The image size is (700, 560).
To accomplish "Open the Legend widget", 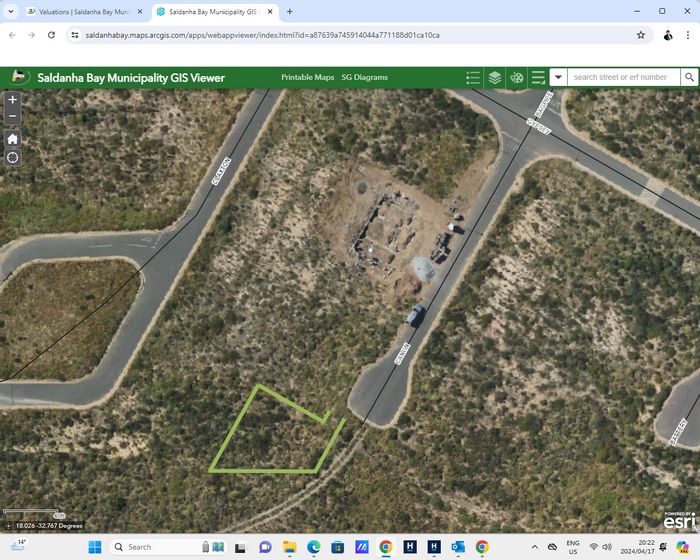I will (473, 77).
